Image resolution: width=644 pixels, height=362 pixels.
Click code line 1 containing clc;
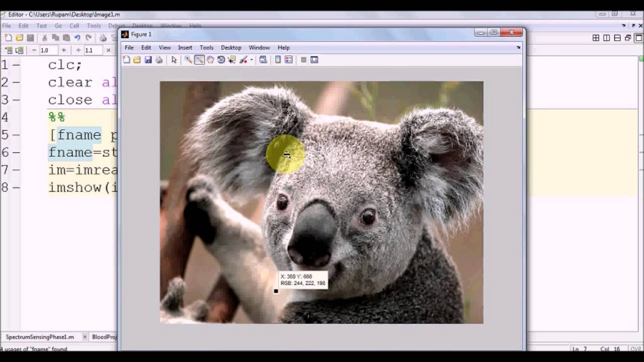[65, 65]
